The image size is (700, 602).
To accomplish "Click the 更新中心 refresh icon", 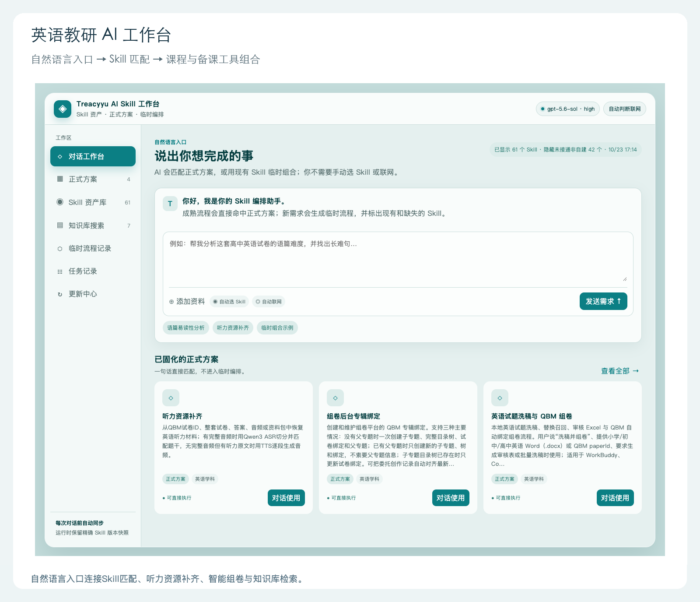I will click(x=60, y=294).
